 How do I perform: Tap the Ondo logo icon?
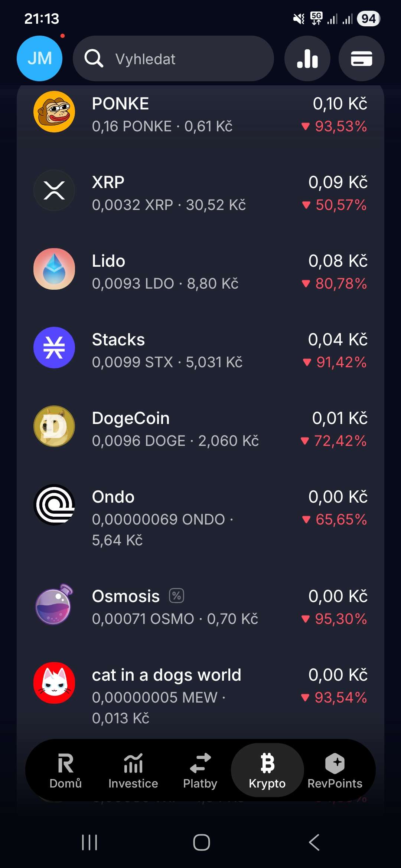pos(54,505)
